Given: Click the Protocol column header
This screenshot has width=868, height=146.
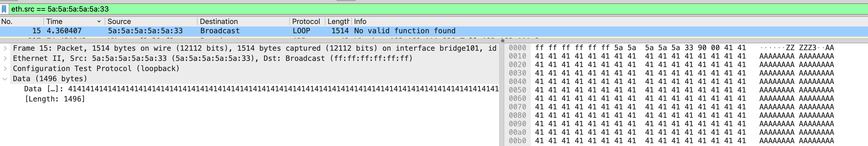Looking at the screenshot, I should pyautogui.click(x=306, y=22).
